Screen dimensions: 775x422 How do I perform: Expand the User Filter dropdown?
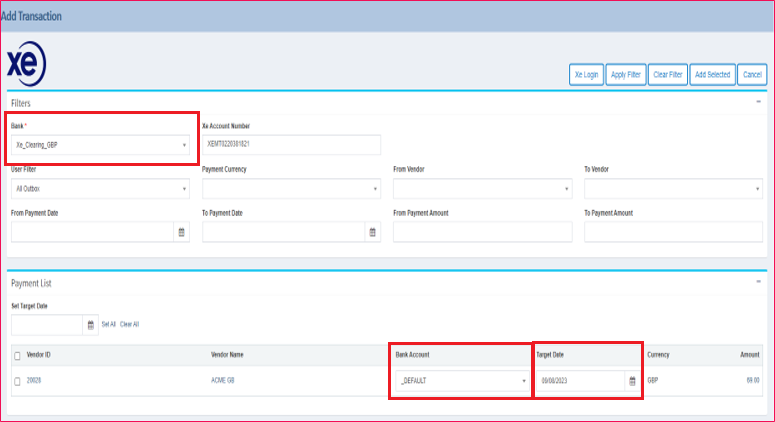(x=100, y=188)
